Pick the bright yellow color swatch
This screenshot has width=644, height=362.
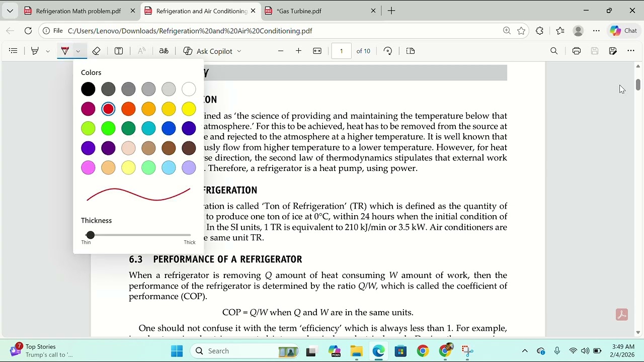(189, 109)
